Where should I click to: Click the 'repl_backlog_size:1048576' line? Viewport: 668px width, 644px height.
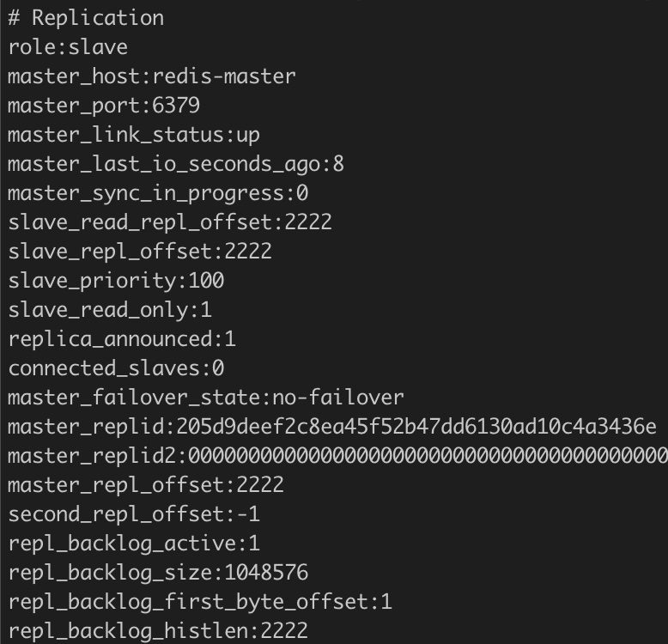click(158, 573)
